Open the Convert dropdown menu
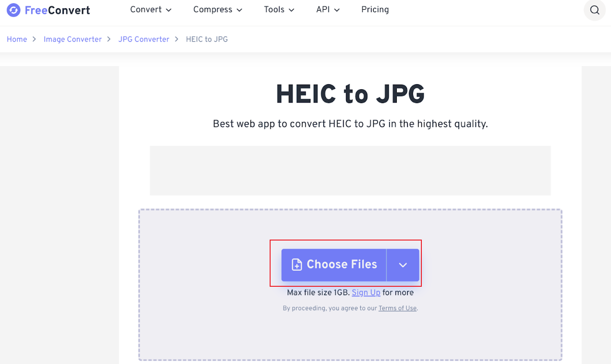Viewport: 611px width, 364px height. [x=146, y=9]
